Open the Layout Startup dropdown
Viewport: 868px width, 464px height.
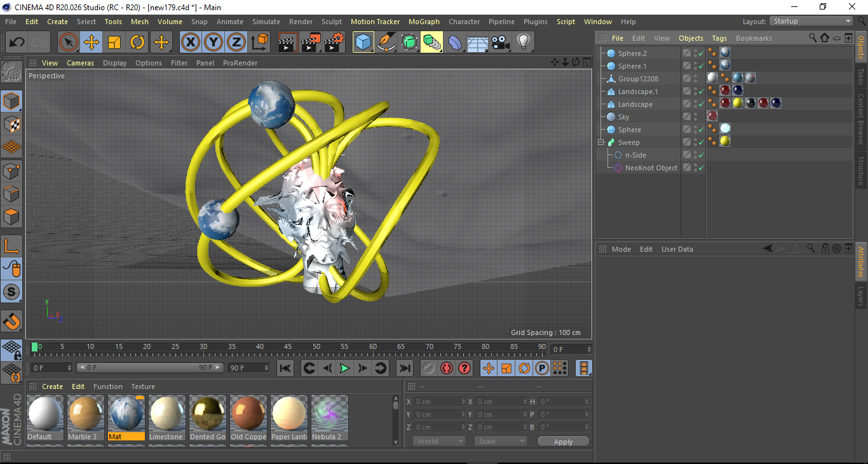(x=811, y=22)
